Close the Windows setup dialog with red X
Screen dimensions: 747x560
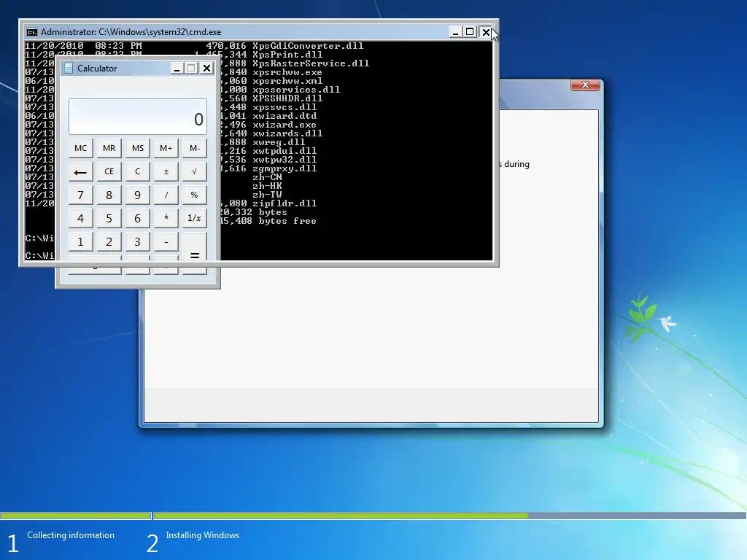[585, 85]
